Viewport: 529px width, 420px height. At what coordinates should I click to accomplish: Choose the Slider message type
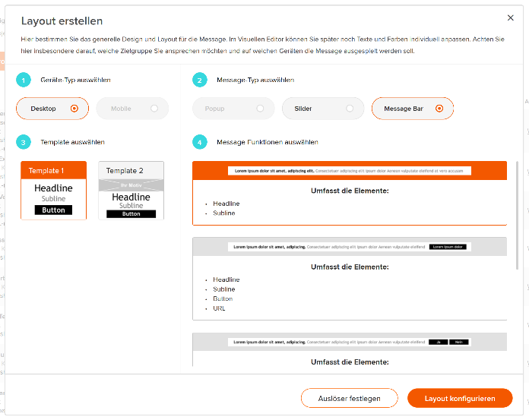(x=323, y=109)
